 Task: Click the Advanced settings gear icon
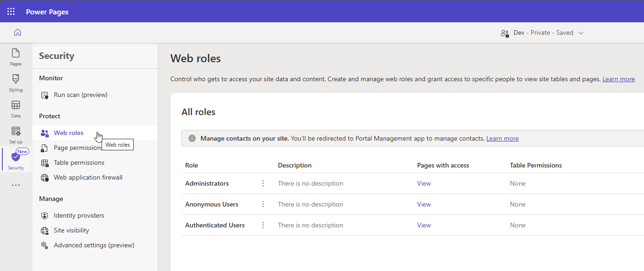[45, 245]
